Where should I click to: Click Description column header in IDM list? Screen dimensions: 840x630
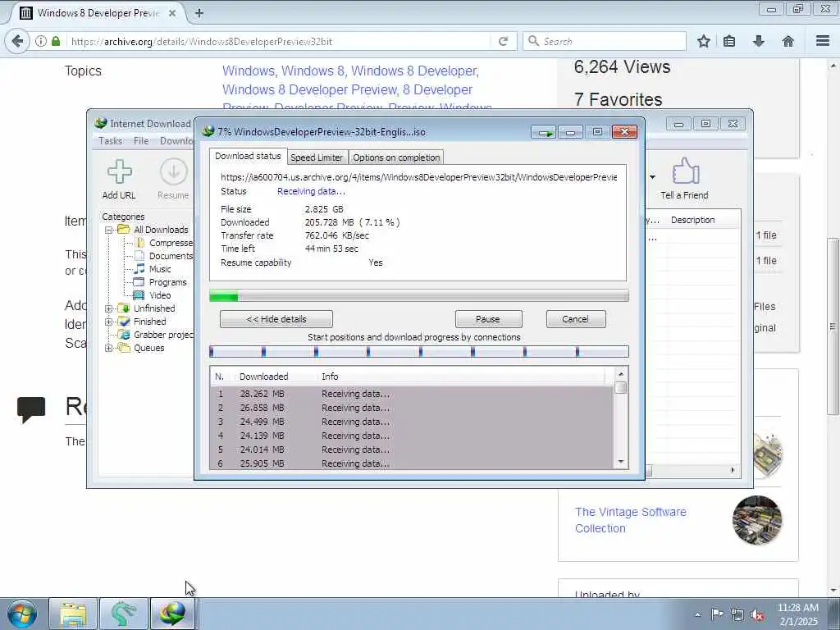[692, 220]
